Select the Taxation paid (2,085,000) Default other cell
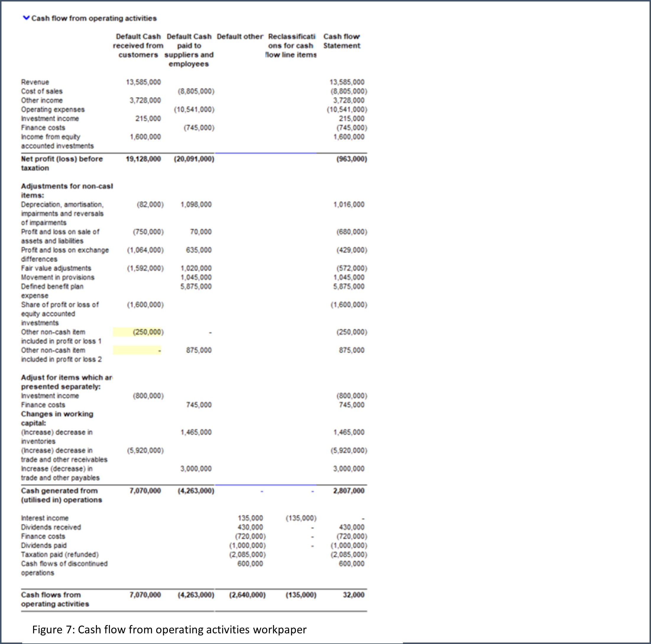The width and height of the screenshot is (651, 644). click(248, 554)
